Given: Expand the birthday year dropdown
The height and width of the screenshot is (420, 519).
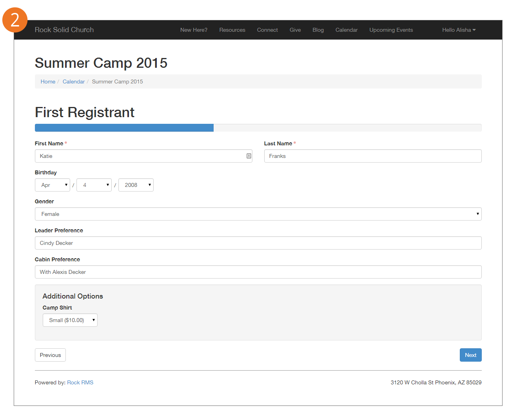Looking at the screenshot, I should [136, 185].
